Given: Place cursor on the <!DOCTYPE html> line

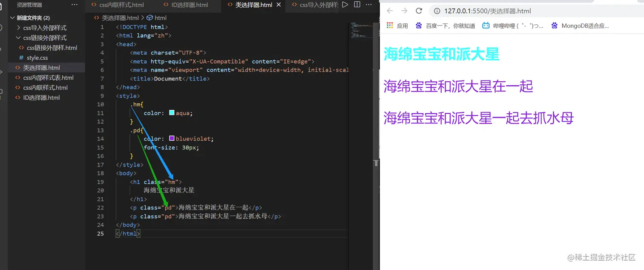Looking at the screenshot, I should coord(142,27).
